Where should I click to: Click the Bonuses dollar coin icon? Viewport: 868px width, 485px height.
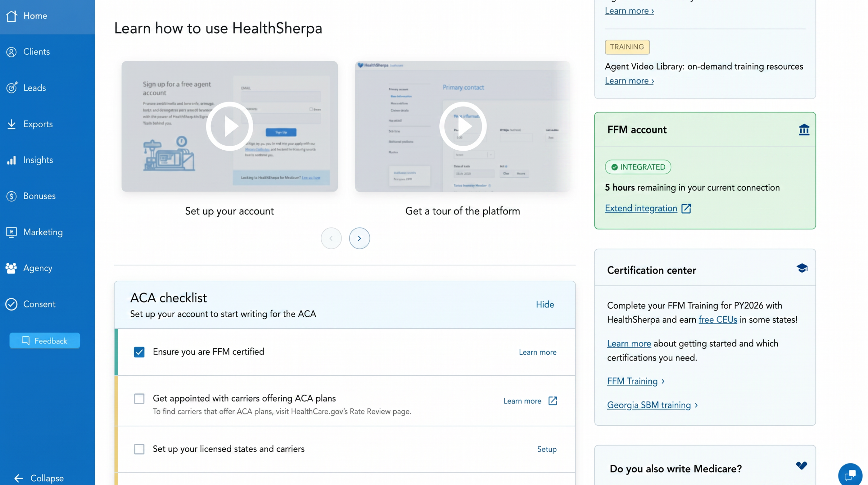pos(11,196)
